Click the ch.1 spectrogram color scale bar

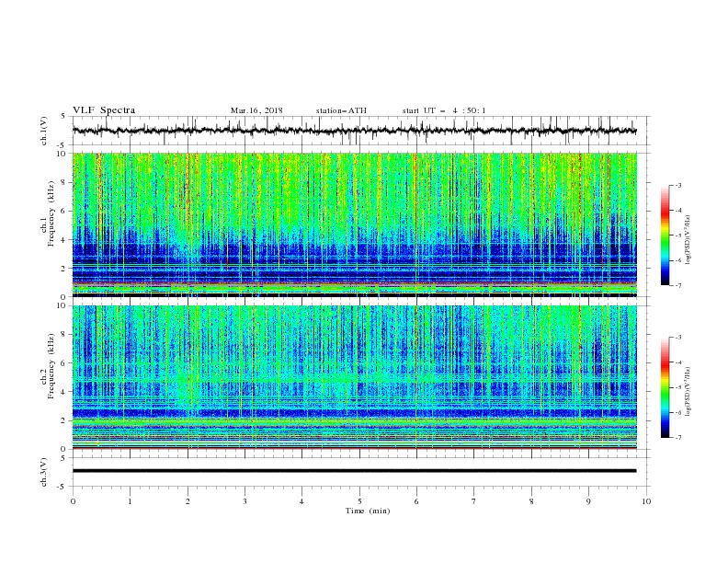665,236
